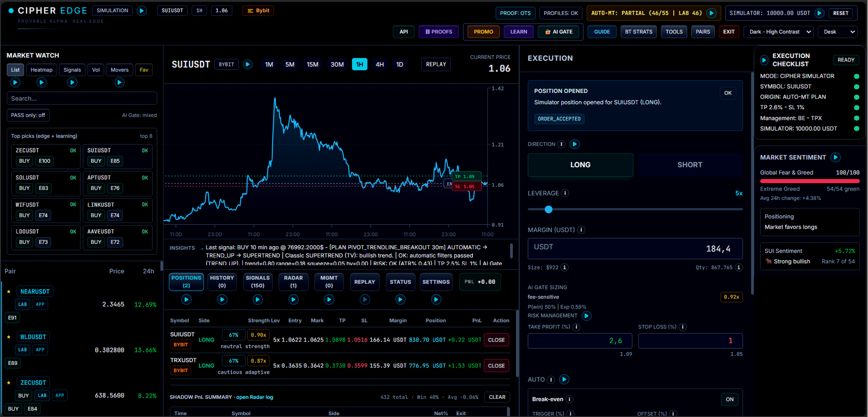Toggle PASS only: off filter
This screenshot has height=417, width=868.
click(28, 115)
